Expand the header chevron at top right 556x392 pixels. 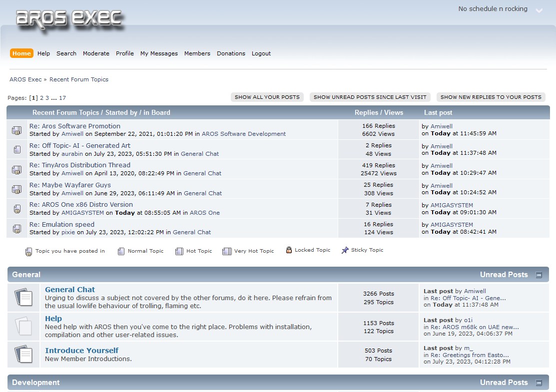539,10
